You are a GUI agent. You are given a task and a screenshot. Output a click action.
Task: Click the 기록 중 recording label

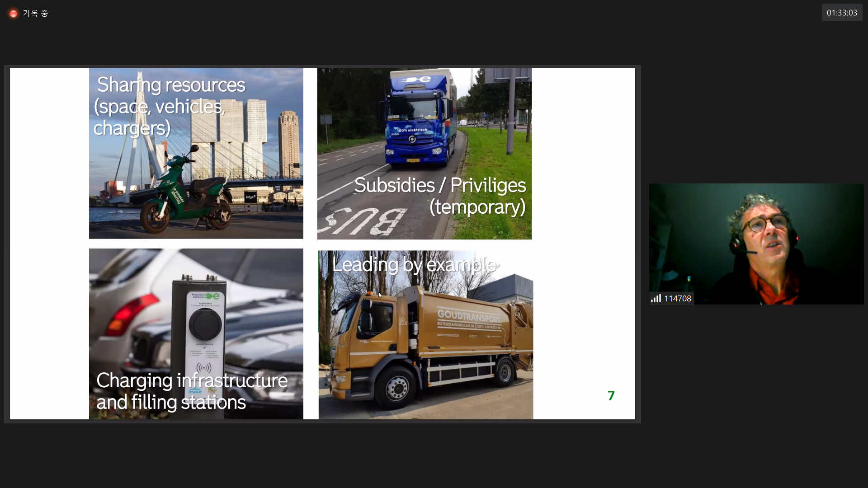pos(36,14)
